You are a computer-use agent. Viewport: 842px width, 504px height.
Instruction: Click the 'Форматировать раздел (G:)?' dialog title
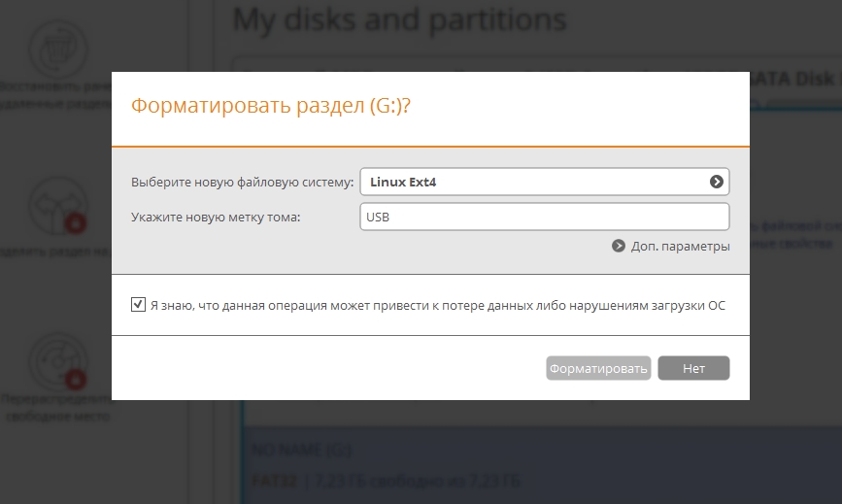point(271,106)
